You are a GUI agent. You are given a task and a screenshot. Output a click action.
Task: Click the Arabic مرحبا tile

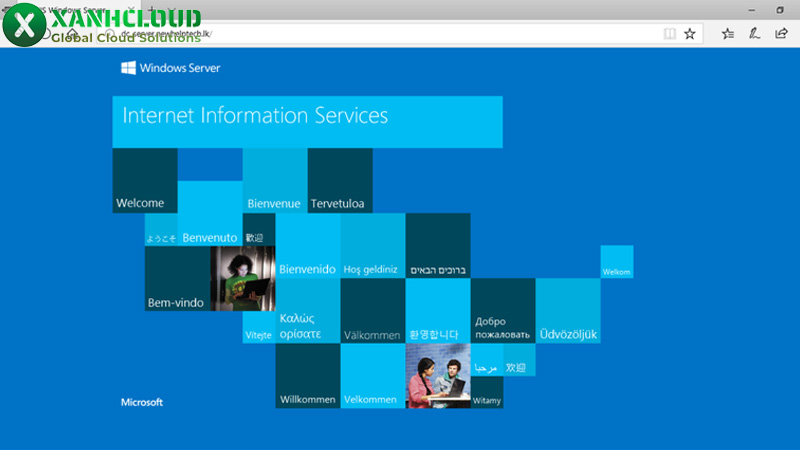[487, 360]
